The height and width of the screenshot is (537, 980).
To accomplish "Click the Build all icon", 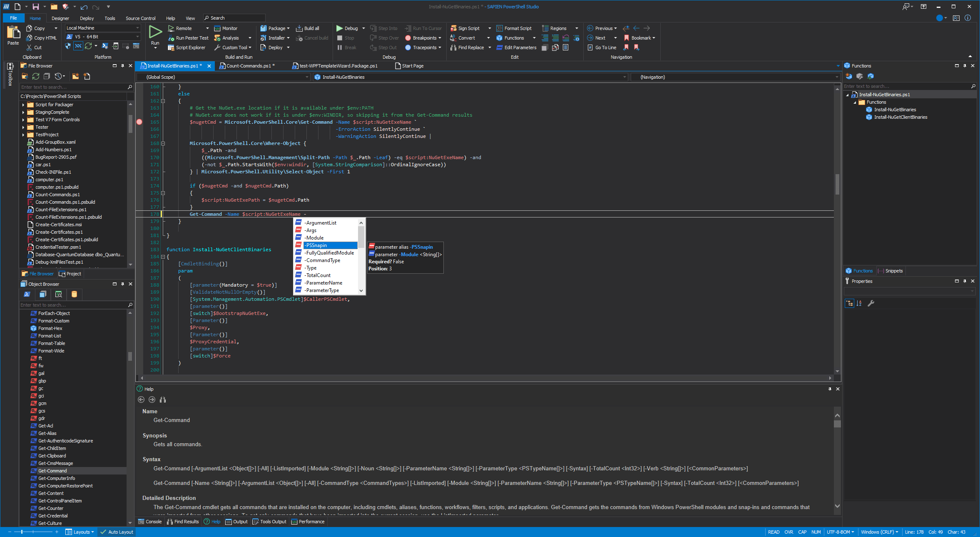I will coord(299,28).
